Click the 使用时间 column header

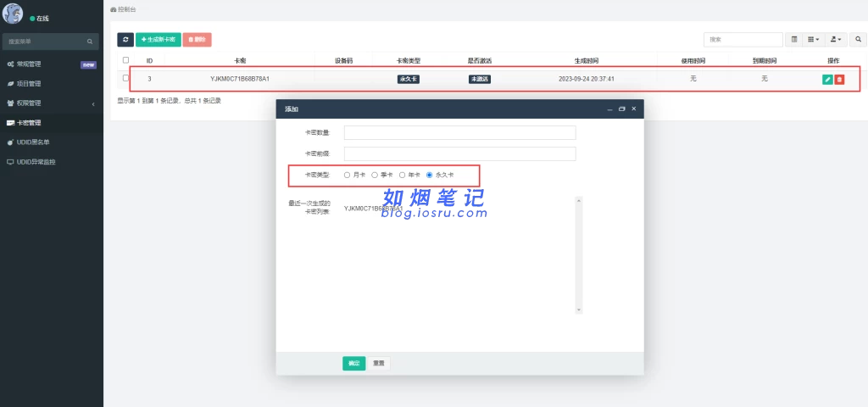click(693, 60)
